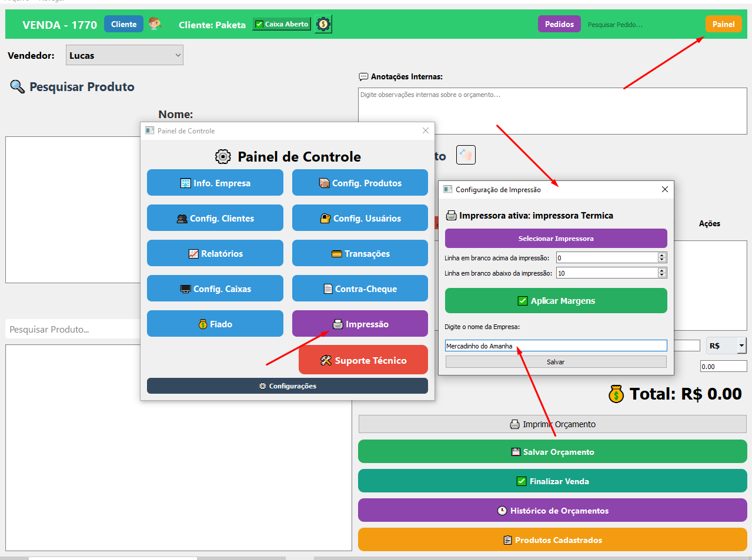The width and height of the screenshot is (752, 560).
Task: Expand the Vendedor dropdown showing Lucas
Action: pos(125,55)
